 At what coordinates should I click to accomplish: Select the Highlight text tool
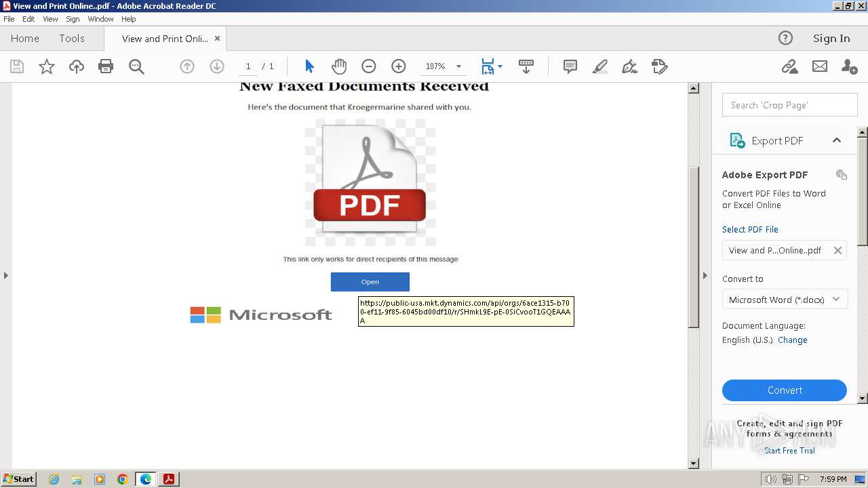tap(600, 66)
